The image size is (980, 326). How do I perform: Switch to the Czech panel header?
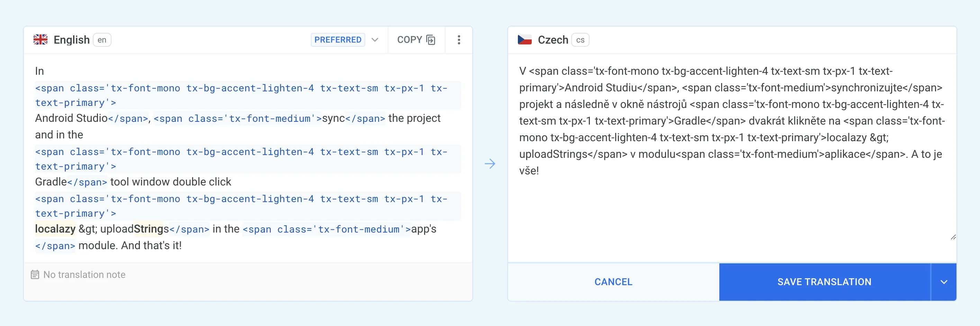click(x=553, y=39)
